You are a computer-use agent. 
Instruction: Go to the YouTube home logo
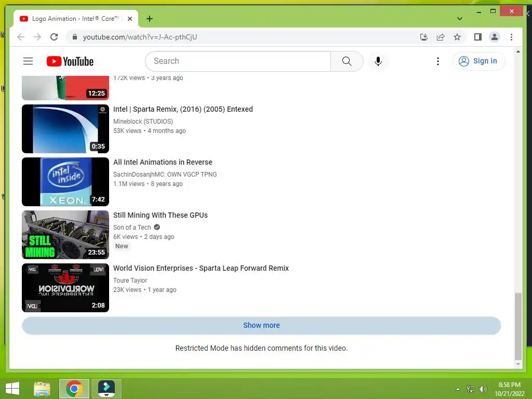70,61
